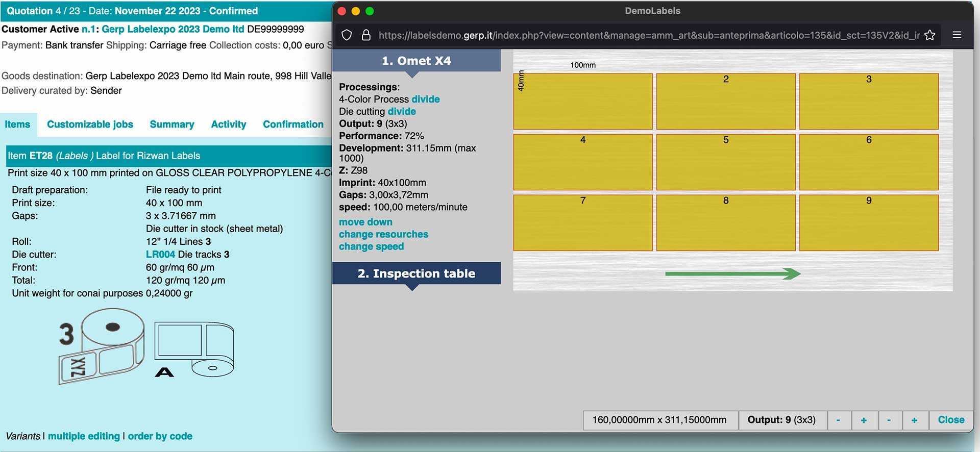Click the roll winding icon labeled 3

pyautogui.click(x=102, y=346)
